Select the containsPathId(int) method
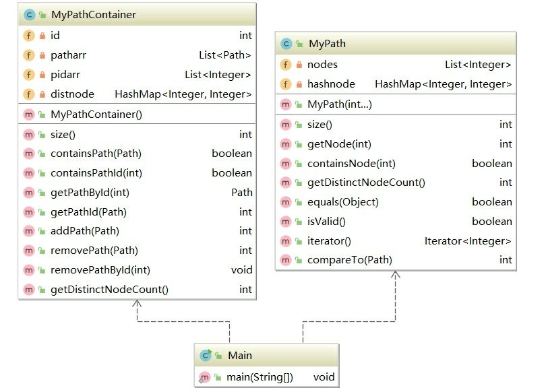Screen dimensions: 548x392 tap(96, 173)
